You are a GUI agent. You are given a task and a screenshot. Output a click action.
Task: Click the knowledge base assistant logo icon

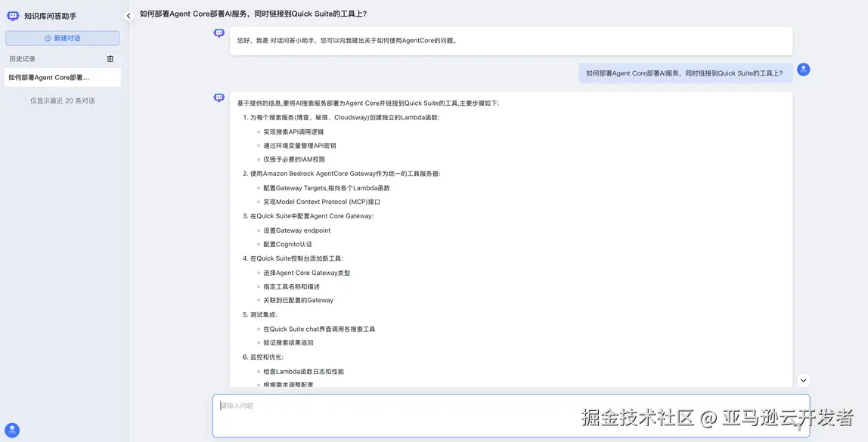(13, 16)
